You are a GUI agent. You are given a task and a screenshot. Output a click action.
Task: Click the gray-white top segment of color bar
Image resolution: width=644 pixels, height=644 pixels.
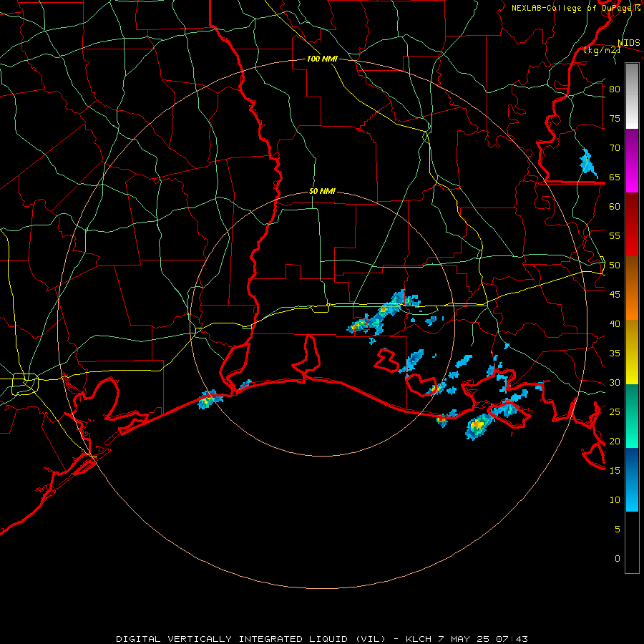click(x=632, y=96)
